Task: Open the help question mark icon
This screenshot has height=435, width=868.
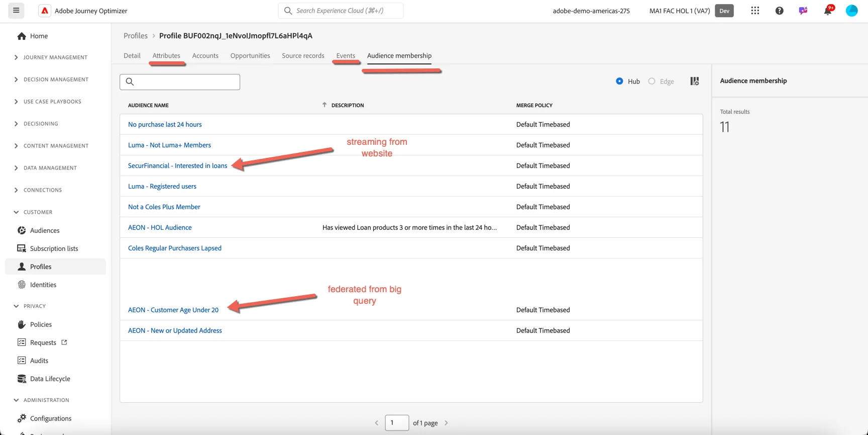Action: (779, 11)
